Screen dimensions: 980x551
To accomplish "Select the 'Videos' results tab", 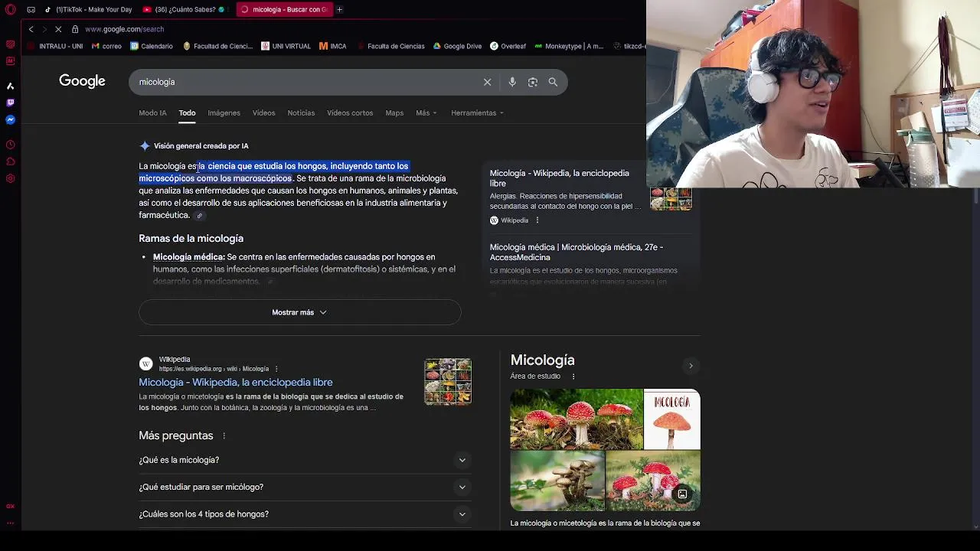I will (263, 112).
